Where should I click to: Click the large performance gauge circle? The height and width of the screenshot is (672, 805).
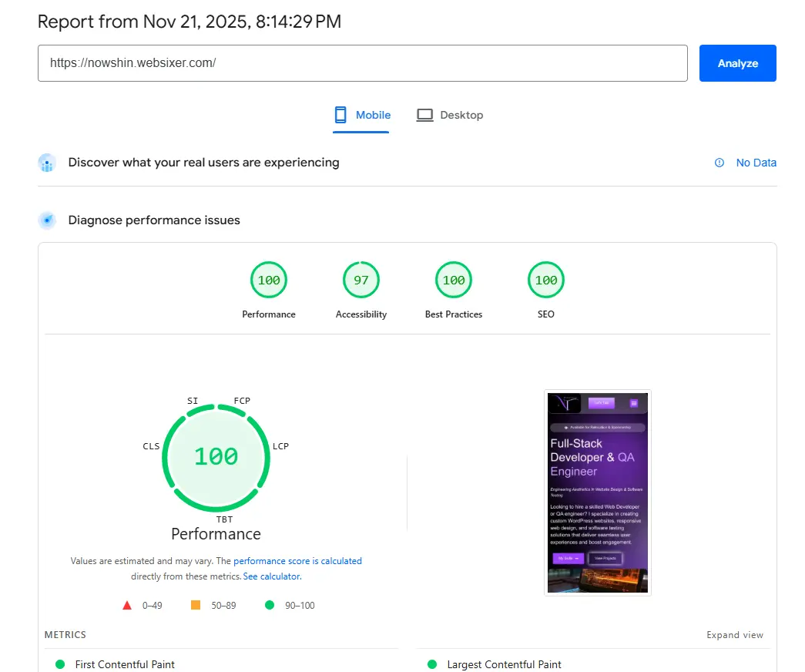point(216,457)
